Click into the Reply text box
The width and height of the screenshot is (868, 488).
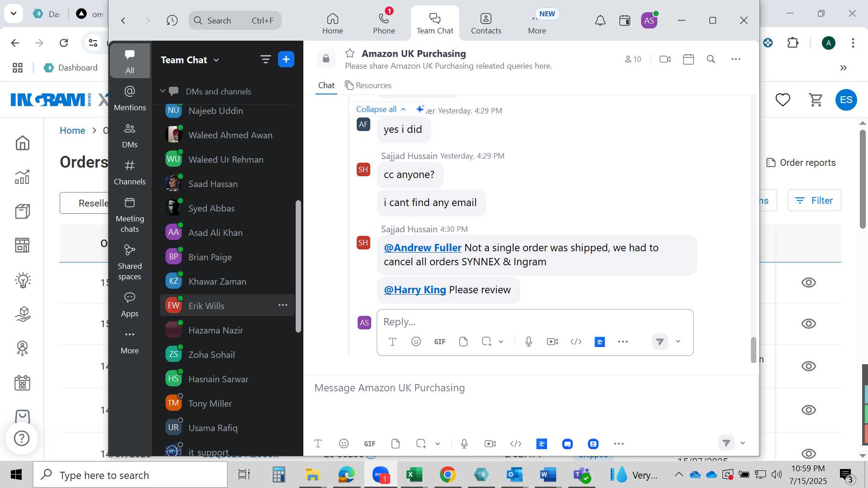pyautogui.click(x=535, y=322)
